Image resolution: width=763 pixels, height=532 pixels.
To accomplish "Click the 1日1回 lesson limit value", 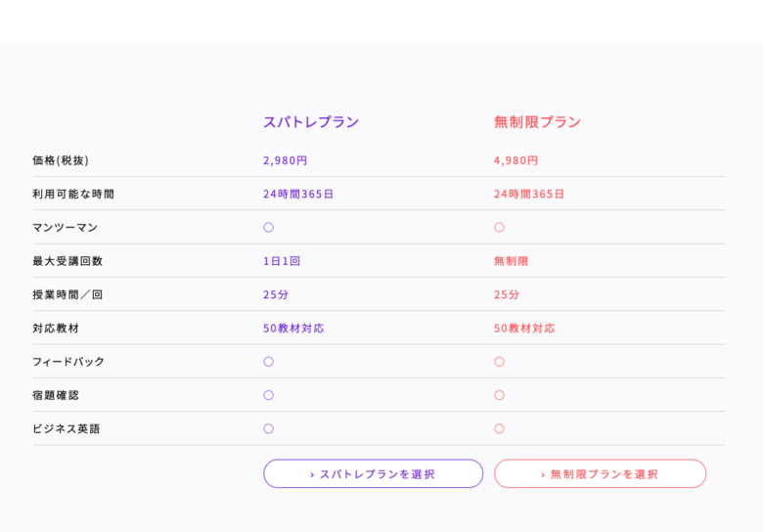I will coord(282,261).
